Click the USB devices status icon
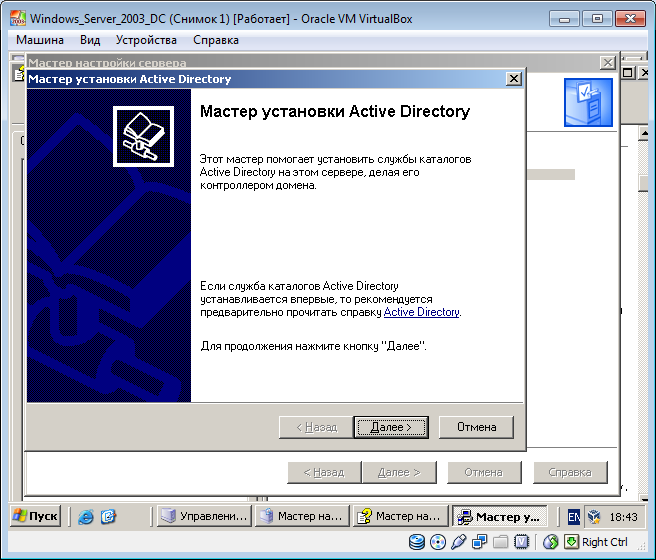Screen dimensions: 656x560 click(x=459, y=542)
